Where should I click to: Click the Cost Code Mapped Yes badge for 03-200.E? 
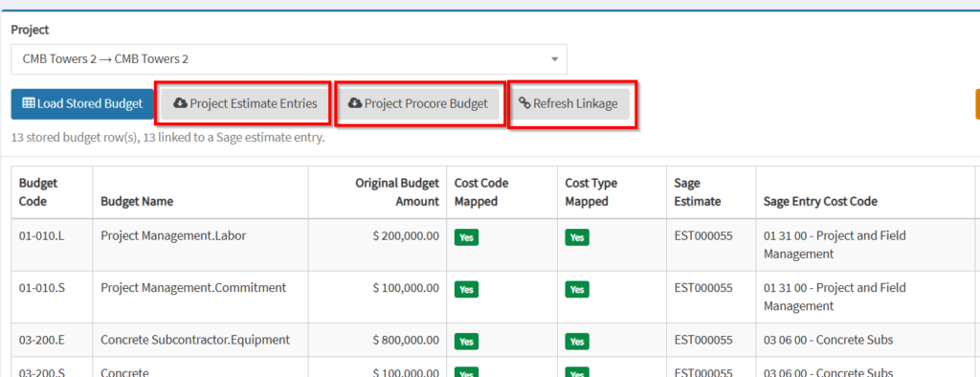(466, 342)
